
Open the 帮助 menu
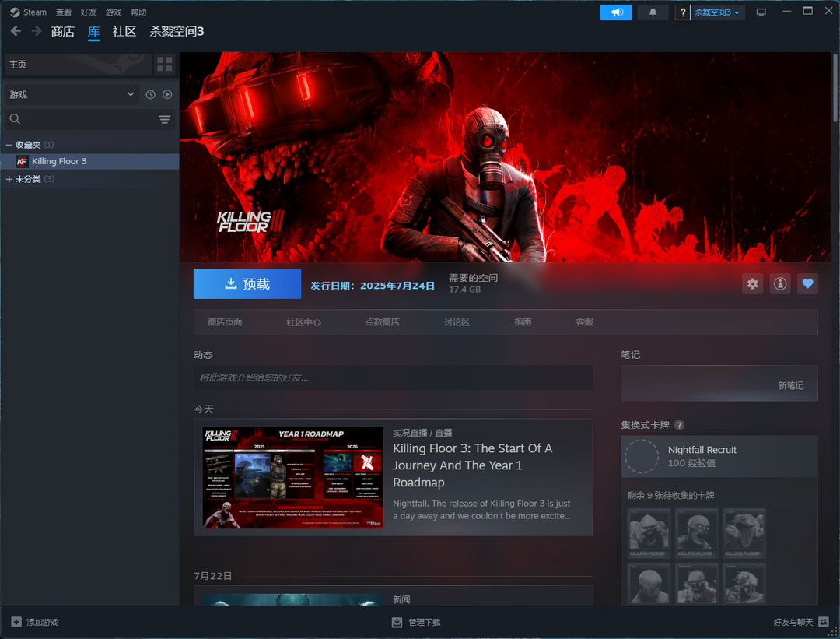pyautogui.click(x=138, y=12)
